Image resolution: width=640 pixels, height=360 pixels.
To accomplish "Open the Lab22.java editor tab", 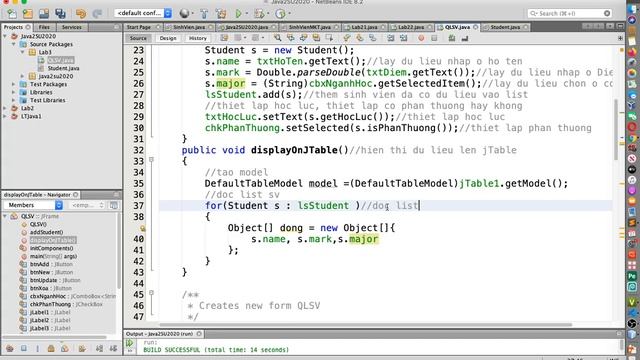I will [x=411, y=27].
